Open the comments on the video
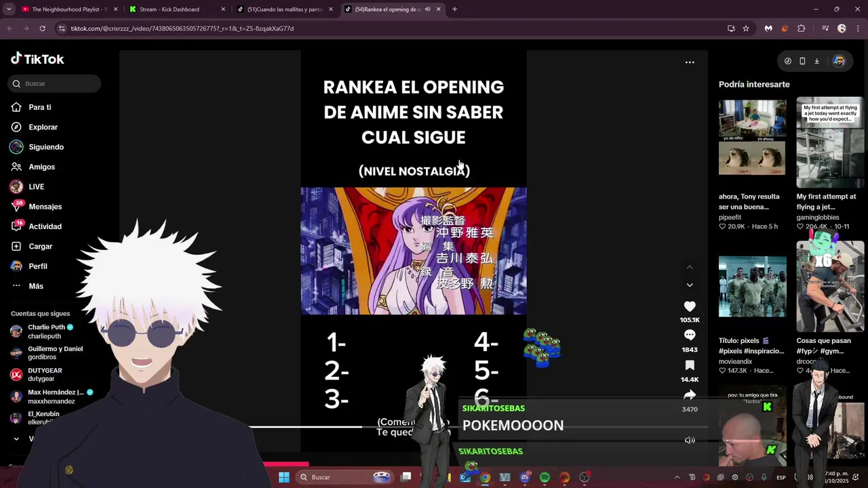The image size is (868, 488). pyautogui.click(x=690, y=335)
